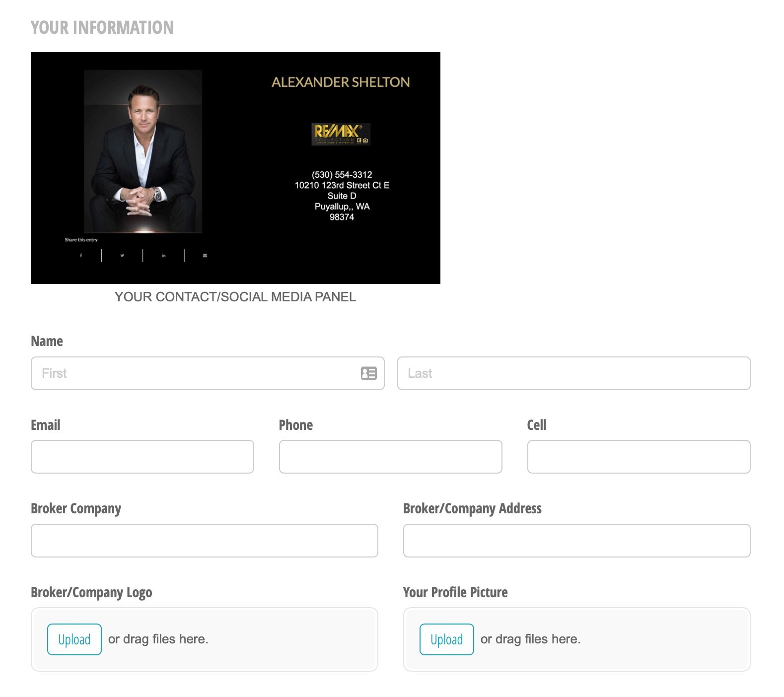Click the LinkedIn share icon in contact panel
Image resolution: width=784 pixels, height=697 pixels.
click(x=163, y=256)
